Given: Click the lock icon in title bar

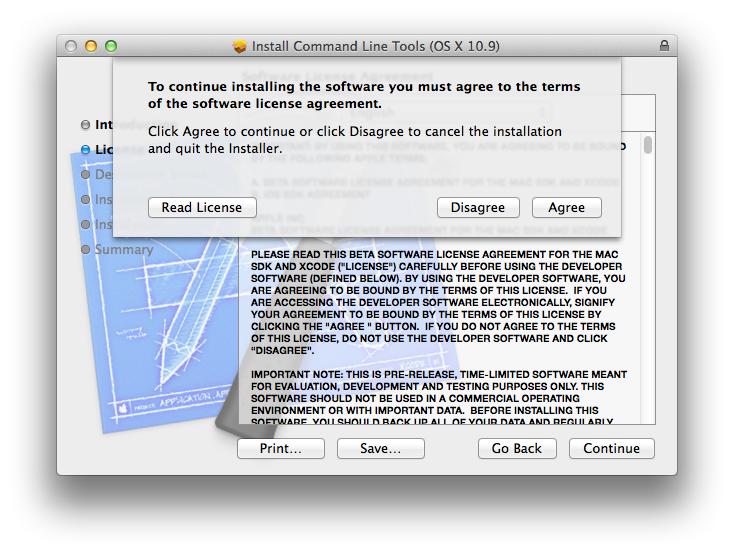Looking at the screenshot, I should pos(664,45).
